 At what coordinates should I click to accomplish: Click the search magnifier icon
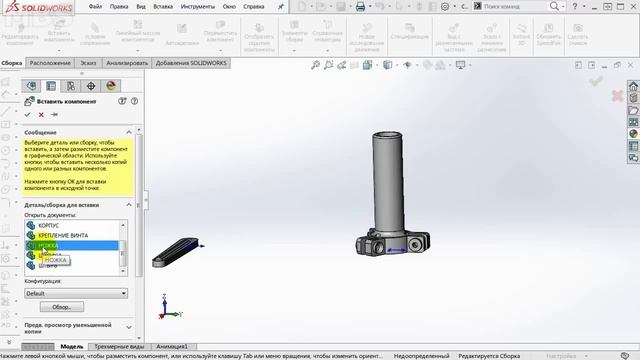[x=554, y=7]
